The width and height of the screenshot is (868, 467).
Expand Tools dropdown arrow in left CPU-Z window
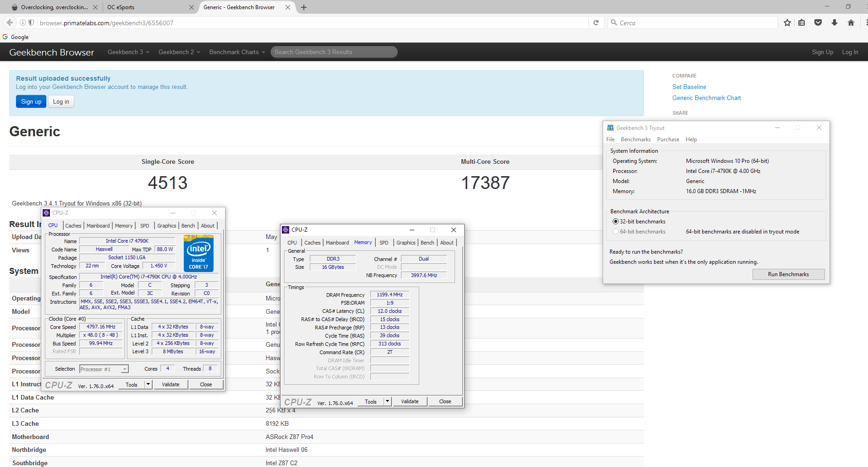point(148,384)
